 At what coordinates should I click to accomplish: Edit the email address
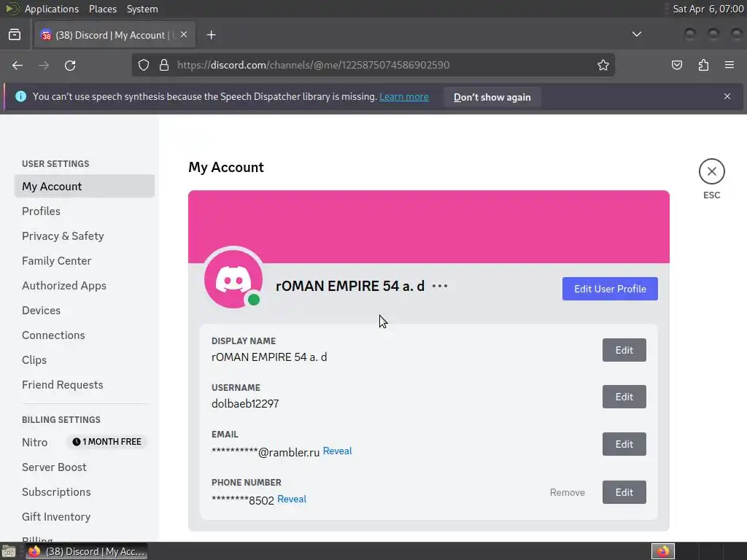point(624,444)
